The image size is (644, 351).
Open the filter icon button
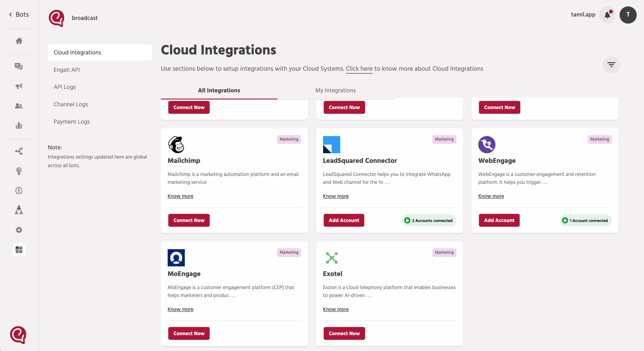click(x=611, y=65)
